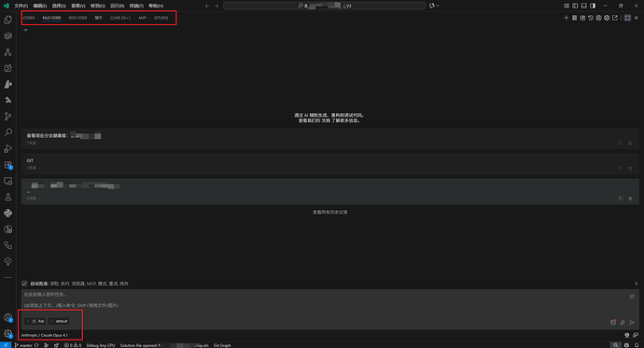Open the 编辑(E) menu

coord(40,6)
